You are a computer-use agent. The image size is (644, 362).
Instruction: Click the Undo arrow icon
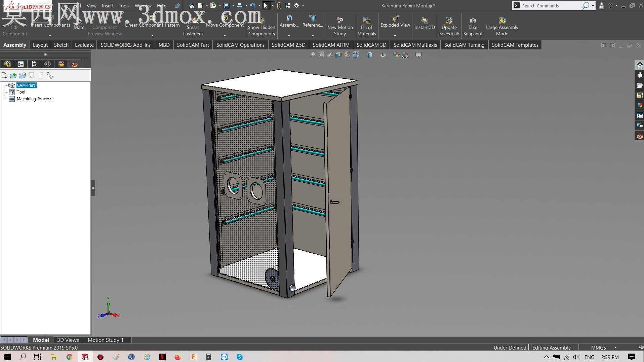[252, 6]
